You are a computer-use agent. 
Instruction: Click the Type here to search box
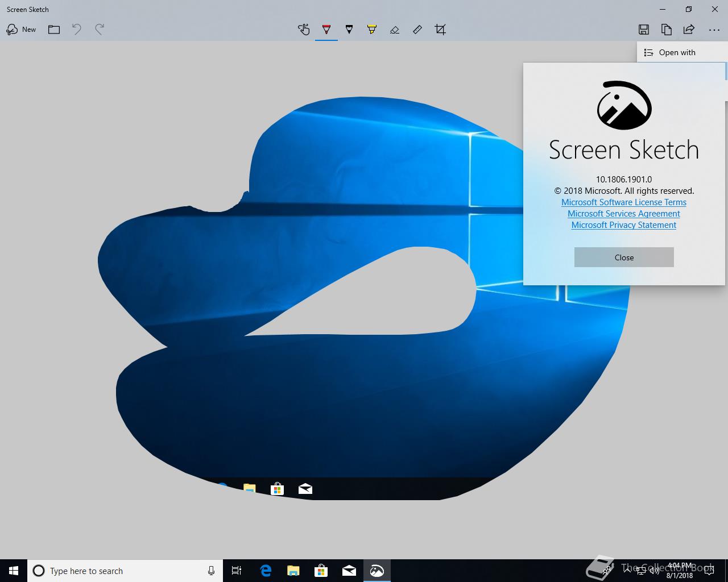click(x=125, y=571)
